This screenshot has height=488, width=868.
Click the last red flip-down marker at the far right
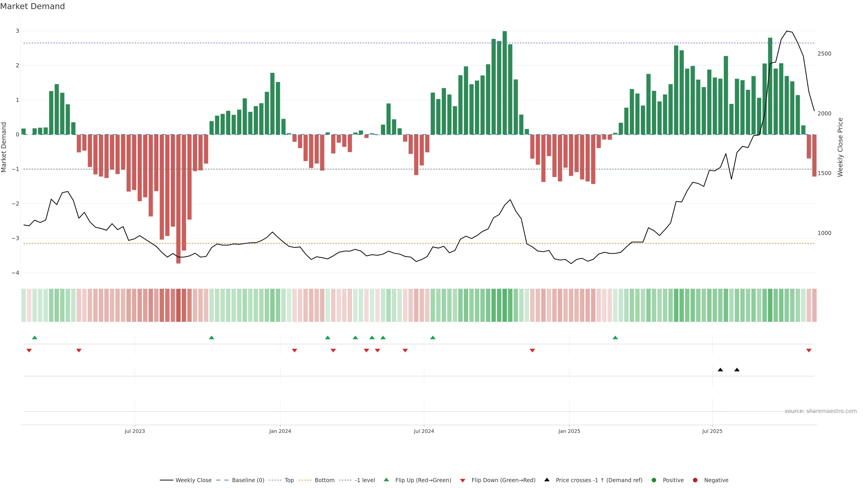coord(809,351)
